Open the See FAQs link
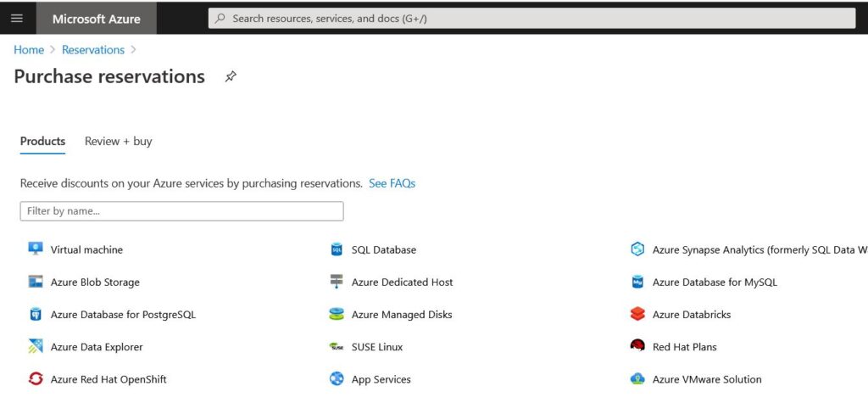 tap(392, 183)
